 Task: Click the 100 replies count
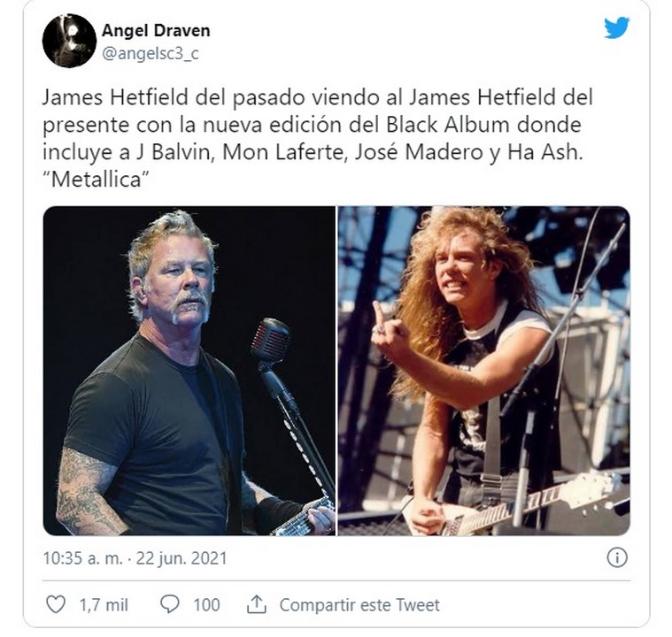206,605
